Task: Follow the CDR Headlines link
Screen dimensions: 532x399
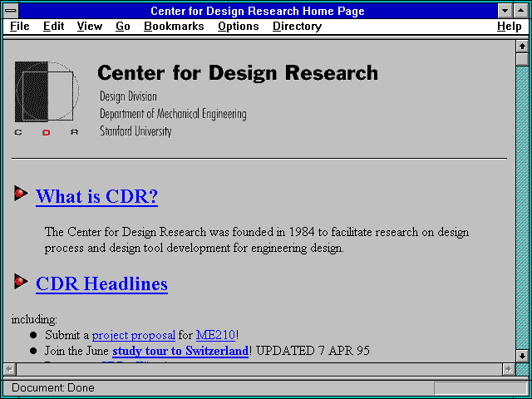Action: click(101, 284)
